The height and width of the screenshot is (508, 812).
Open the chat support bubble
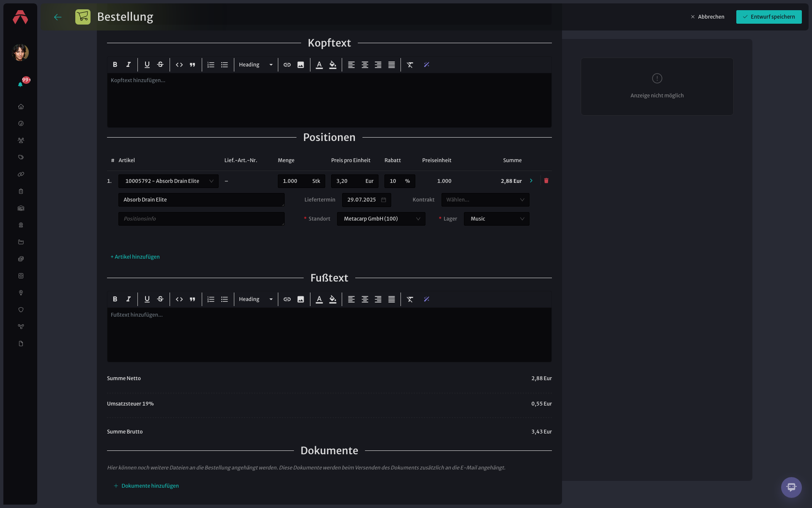(791, 487)
